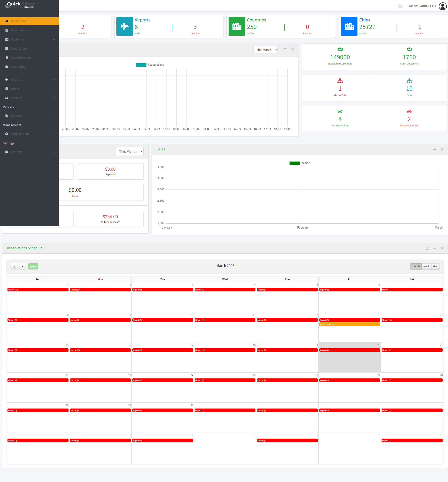Go to next month in calendar
The height and width of the screenshot is (482, 448).
[x=22, y=266]
